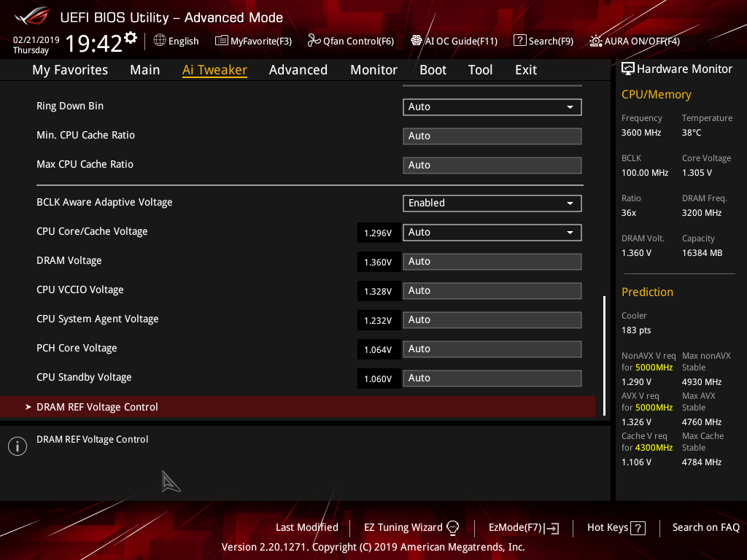Click DRAM Freq. 3200 MHz value
The height and width of the screenshot is (560, 747).
(702, 212)
